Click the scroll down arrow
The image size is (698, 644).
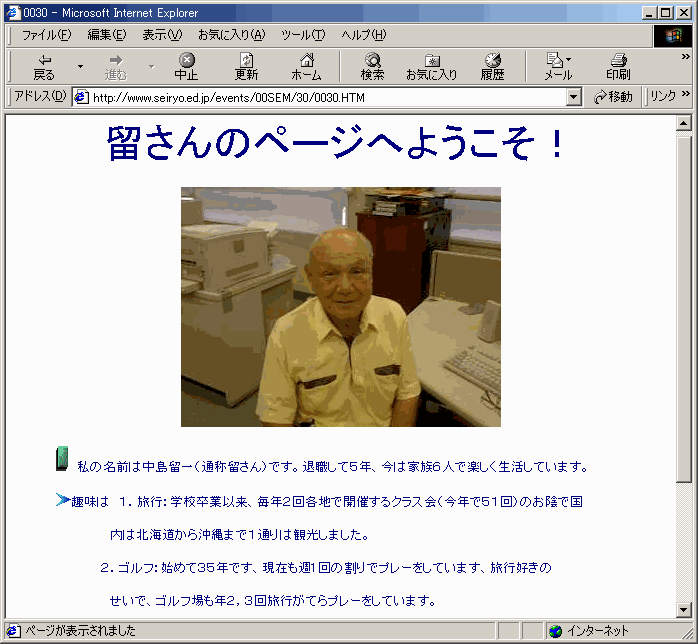tap(683, 609)
